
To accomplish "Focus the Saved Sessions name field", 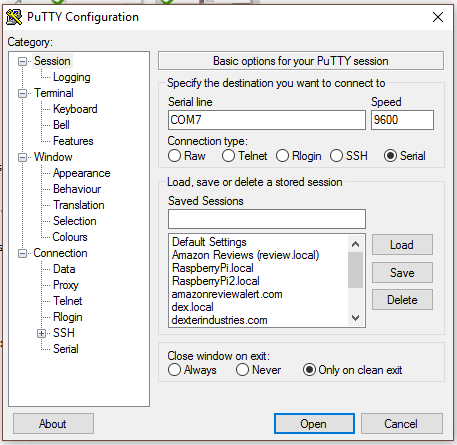I will click(x=267, y=219).
